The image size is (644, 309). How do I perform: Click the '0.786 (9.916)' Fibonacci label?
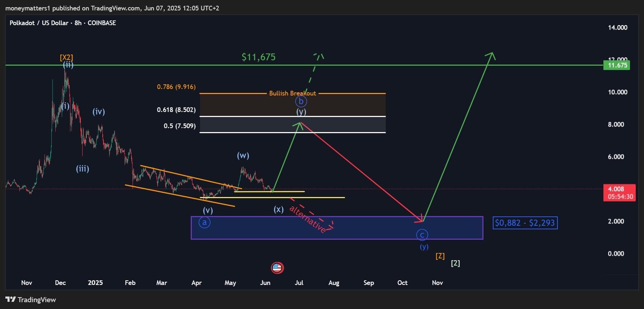point(176,87)
